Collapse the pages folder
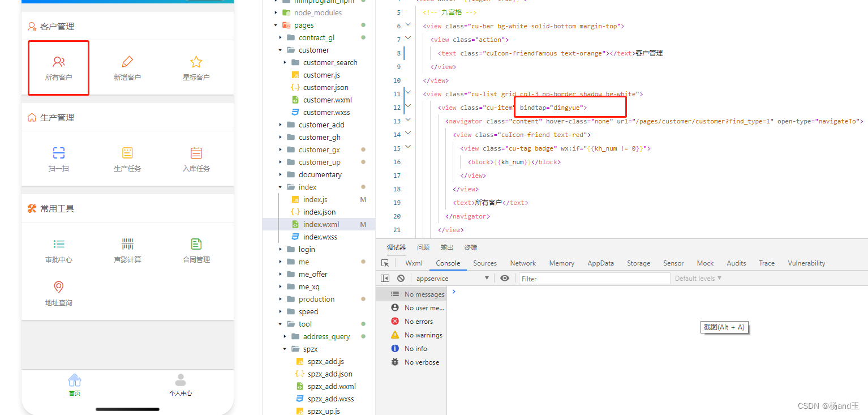The image size is (868, 415). pos(276,25)
